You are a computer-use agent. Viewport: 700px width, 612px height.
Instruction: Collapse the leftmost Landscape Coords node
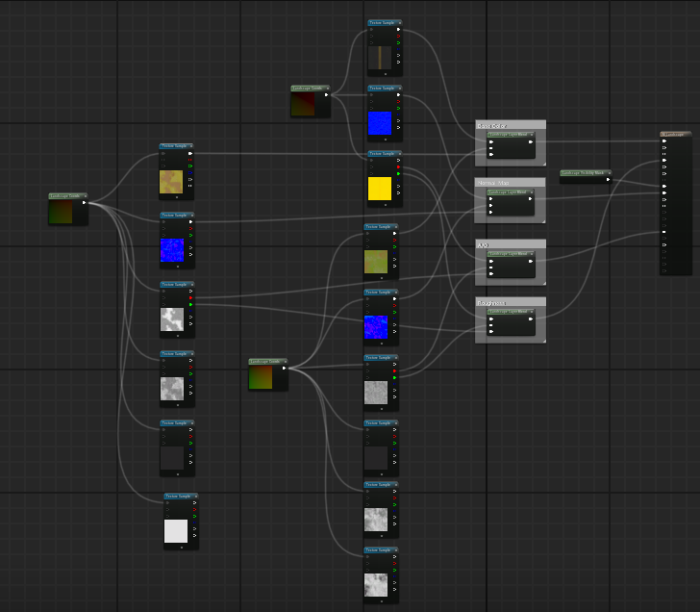pos(86,196)
